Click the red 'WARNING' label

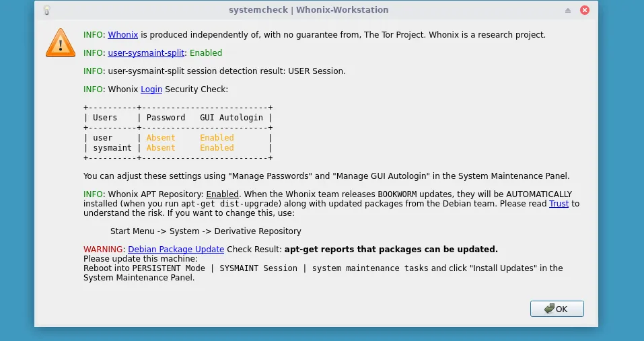103,249
